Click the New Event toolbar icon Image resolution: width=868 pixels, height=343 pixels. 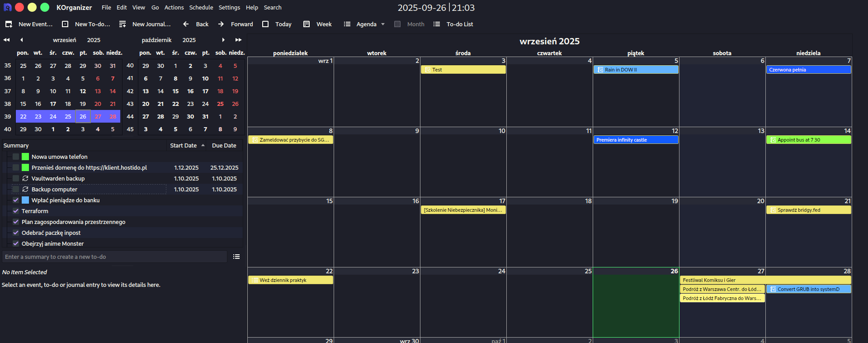click(x=9, y=24)
